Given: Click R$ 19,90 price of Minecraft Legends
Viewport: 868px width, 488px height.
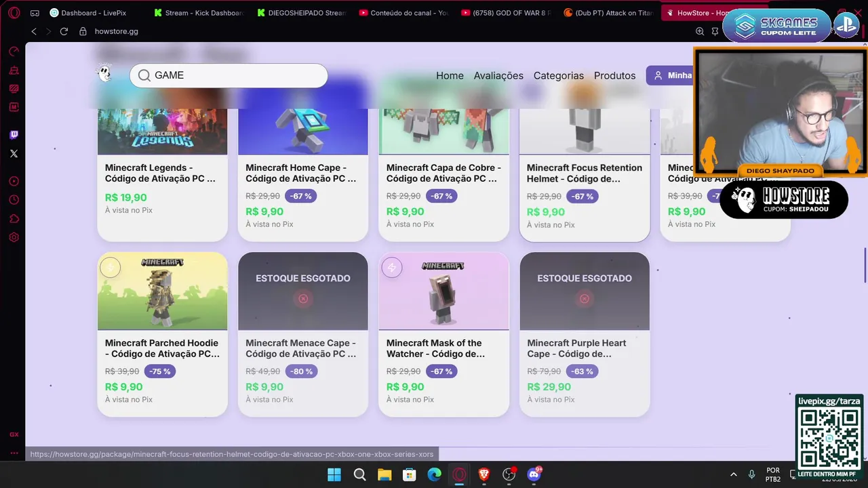Looking at the screenshot, I should (x=126, y=198).
